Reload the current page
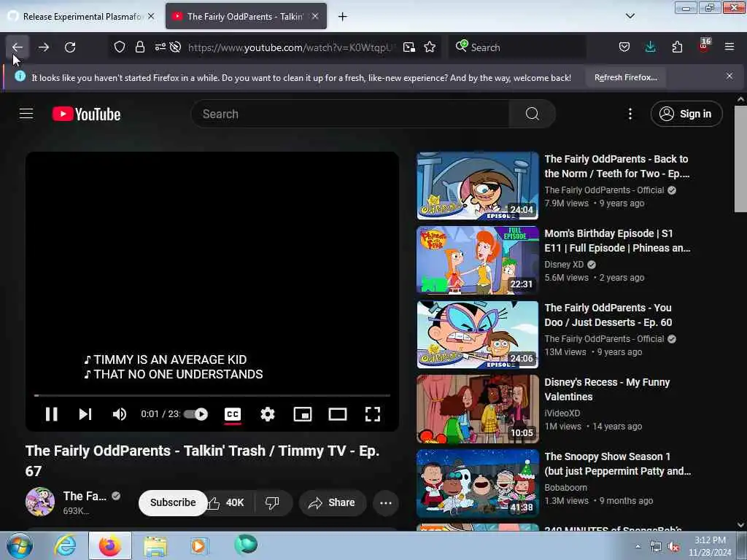This screenshot has height=560, width=747. (70, 47)
